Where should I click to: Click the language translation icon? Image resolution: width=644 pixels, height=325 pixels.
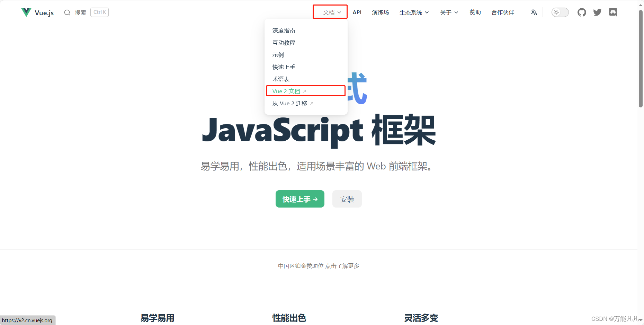[x=534, y=12]
